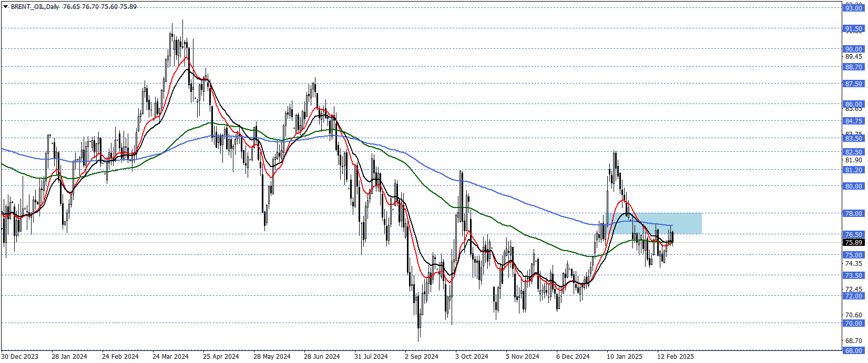Image resolution: width=868 pixels, height=363 pixels.
Task: Click the 72.45 price axis value
Action: 854,289
